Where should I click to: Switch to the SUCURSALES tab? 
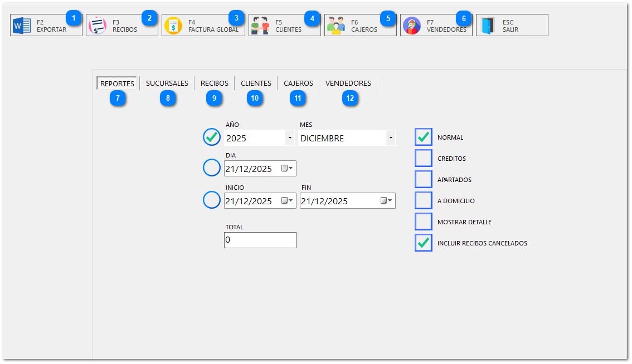pyautogui.click(x=167, y=83)
